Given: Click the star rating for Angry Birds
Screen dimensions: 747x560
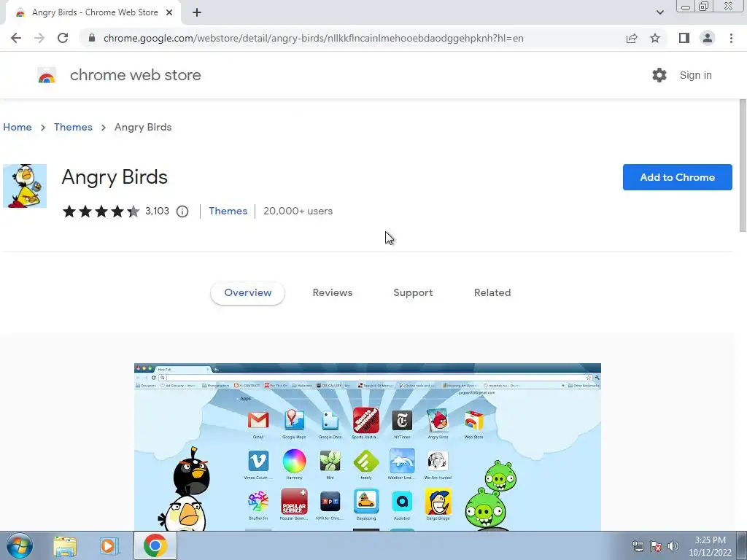Looking at the screenshot, I should click(x=101, y=211).
